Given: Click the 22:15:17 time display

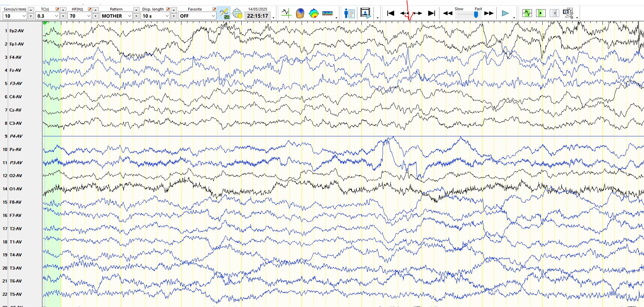Looking at the screenshot, I should coord(257,16).
